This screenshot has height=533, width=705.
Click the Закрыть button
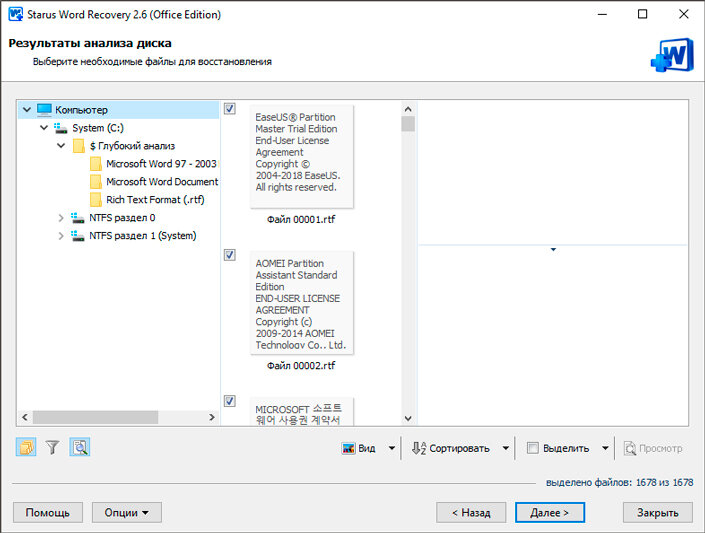click(x=658, y=512)
